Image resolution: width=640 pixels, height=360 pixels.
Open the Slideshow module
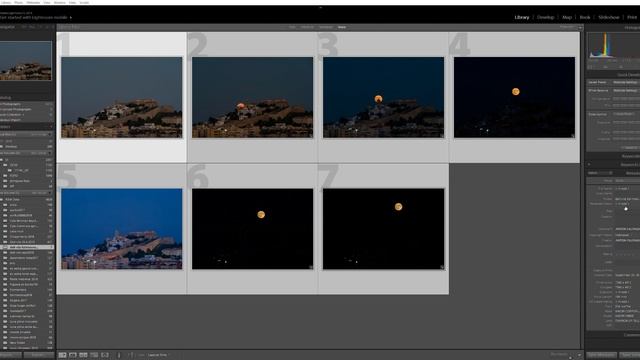point(609,18)
